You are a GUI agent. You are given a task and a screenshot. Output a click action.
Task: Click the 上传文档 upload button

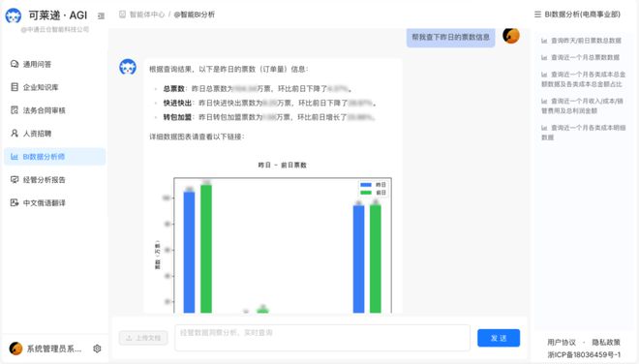(x=143, y=338)
